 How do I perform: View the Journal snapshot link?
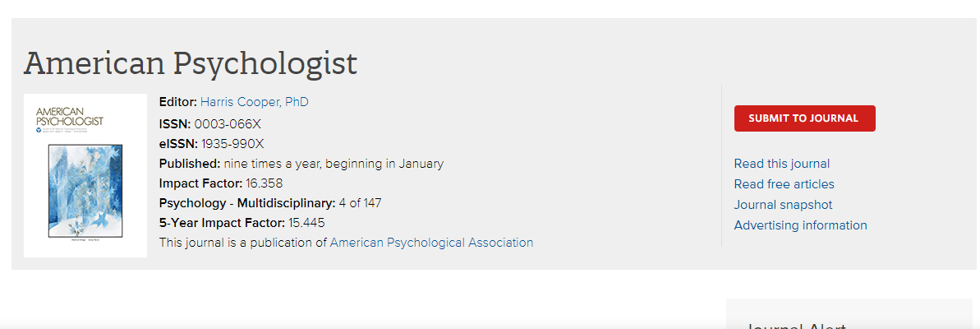coord(783,205)
